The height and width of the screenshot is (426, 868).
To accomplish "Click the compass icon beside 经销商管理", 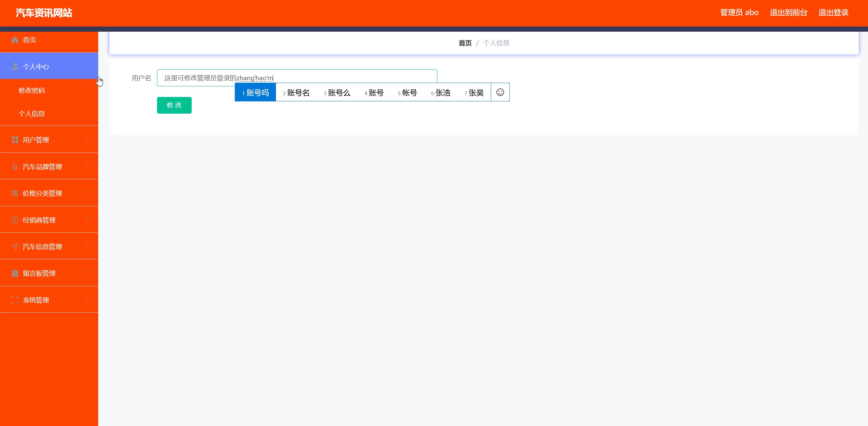I will 15,220.
